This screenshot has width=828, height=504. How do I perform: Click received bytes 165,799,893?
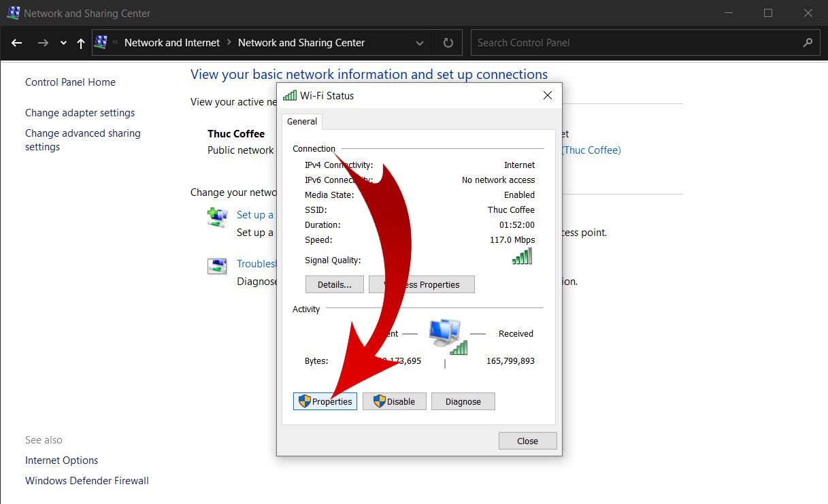click(510, 361)
